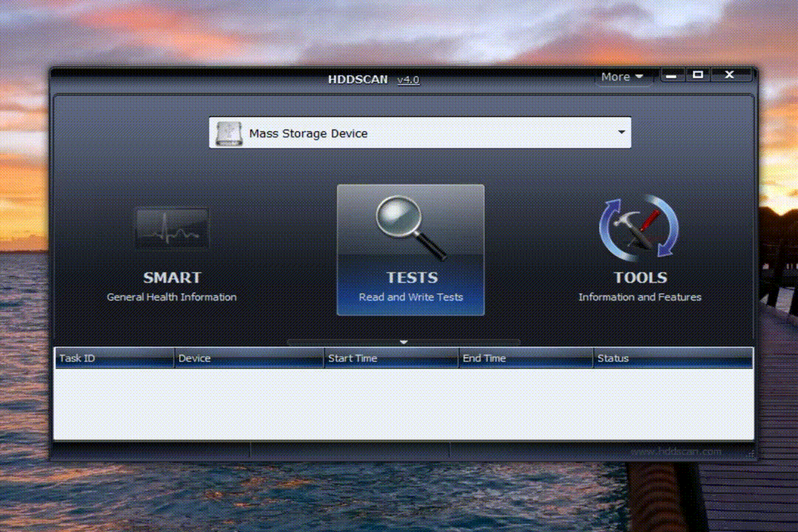Sort tasks by the Device column
The width and height of the screenshot is (798, 532).
[x=249, y=358]
